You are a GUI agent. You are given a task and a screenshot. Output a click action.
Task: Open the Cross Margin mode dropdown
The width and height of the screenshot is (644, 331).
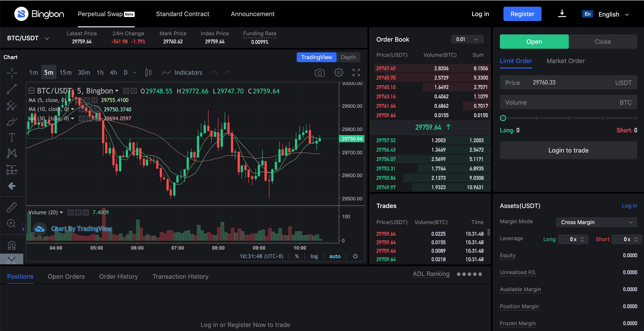[x=596, y=222]
